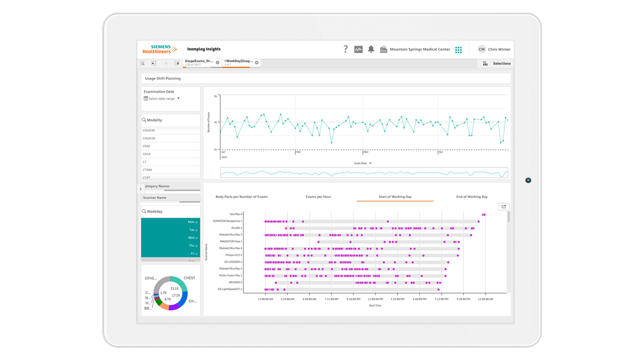Open Chris Winter user menu
Image resolution: width=644 pixels, height=362 pixels.
[x=499, y=49]
